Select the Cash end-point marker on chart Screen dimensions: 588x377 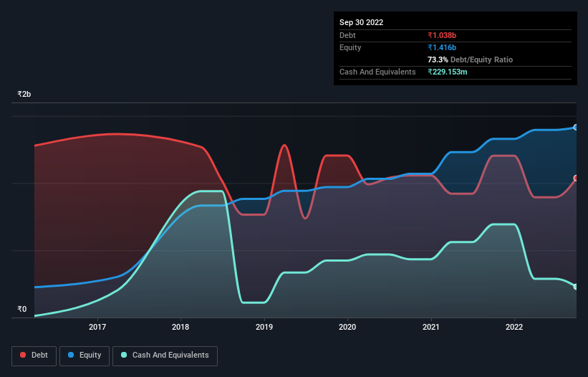click(576, 287)
